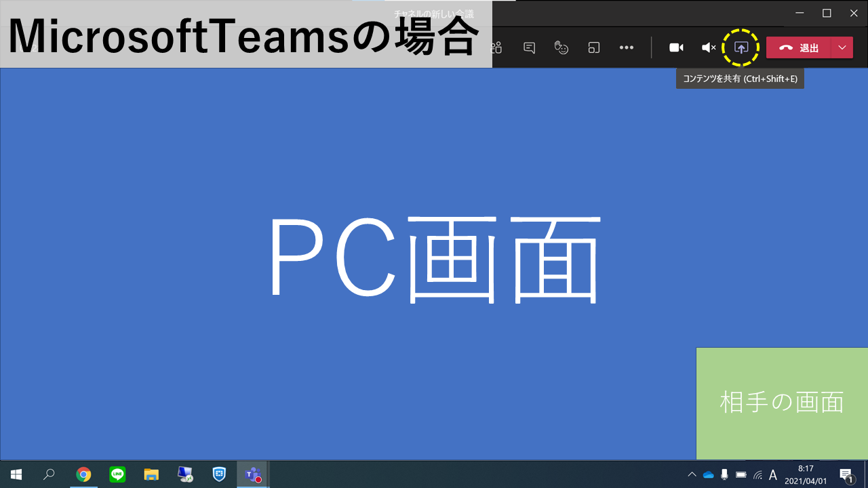Open Google Chrome from taskbar
This screenshot has width=868, height=488.
click(83, 474)
